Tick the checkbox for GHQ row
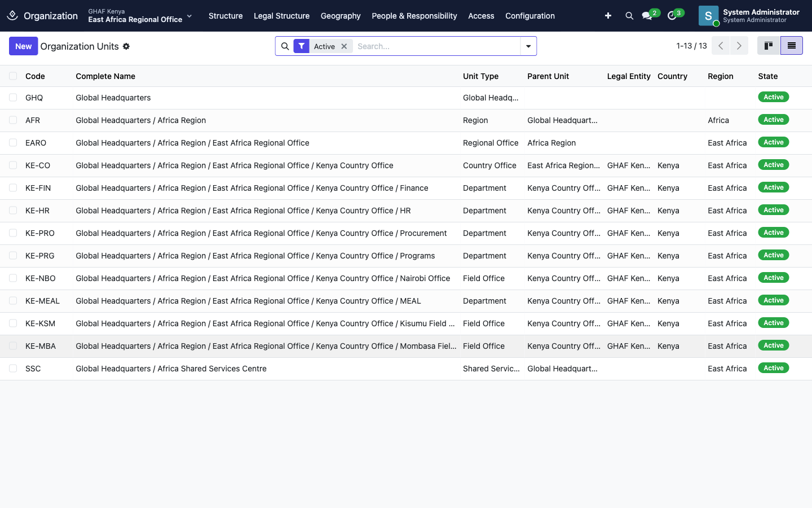This screenshot has width=812, height=508. [x=13, y=97]
